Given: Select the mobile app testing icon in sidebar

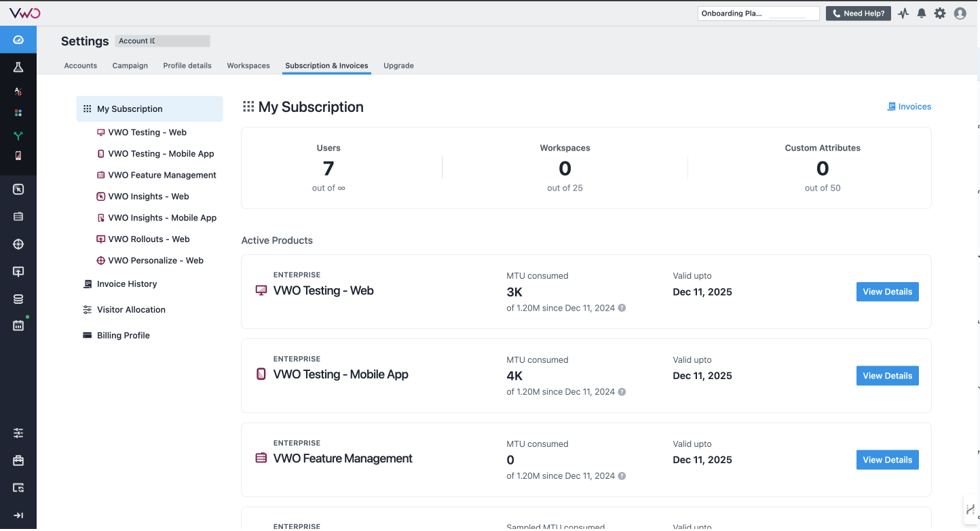Looking at the screenshot, I should [18, 156].
